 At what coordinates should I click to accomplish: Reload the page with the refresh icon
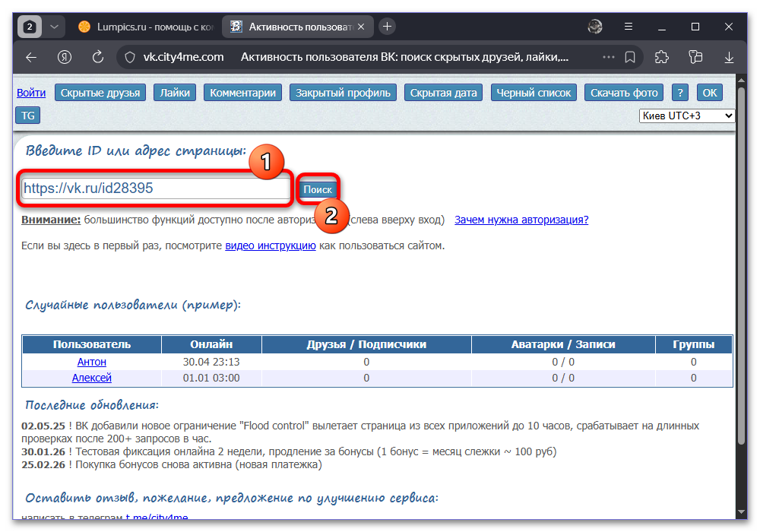point(98,57)
